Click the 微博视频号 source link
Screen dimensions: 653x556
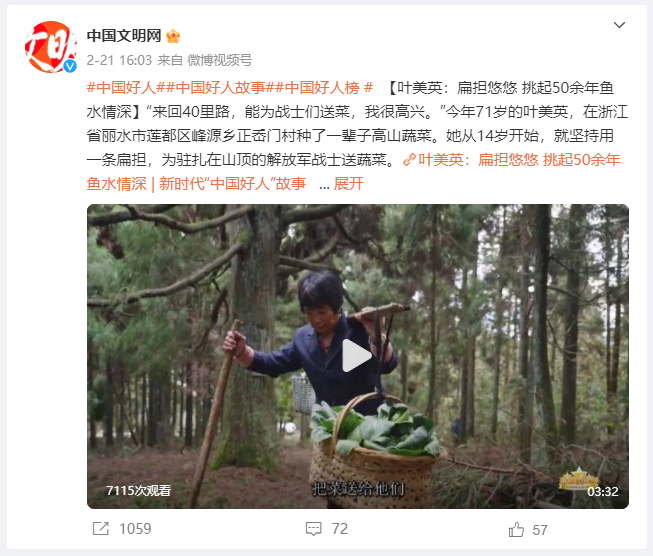pyautogui.click(x=219, y=60)
